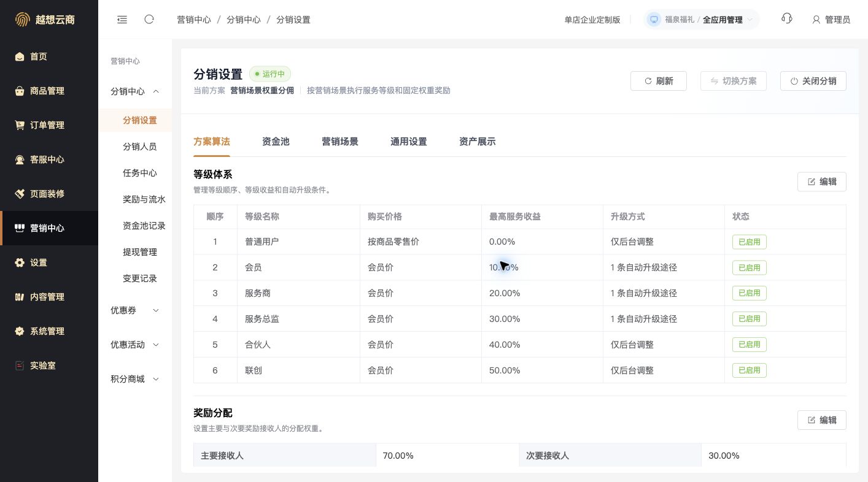The width and height of the screenshot is (868, 482).
Task: Click the 商品管理 bag icon
Action: [x=20, y=91]
